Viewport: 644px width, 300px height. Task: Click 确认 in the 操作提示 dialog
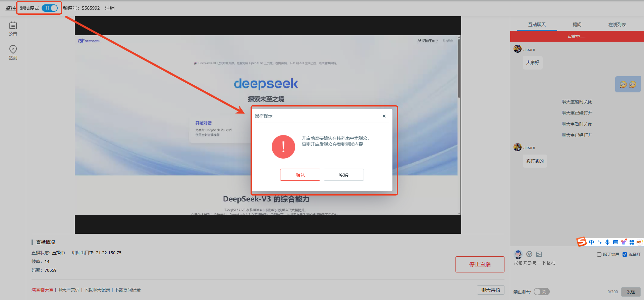300,175
